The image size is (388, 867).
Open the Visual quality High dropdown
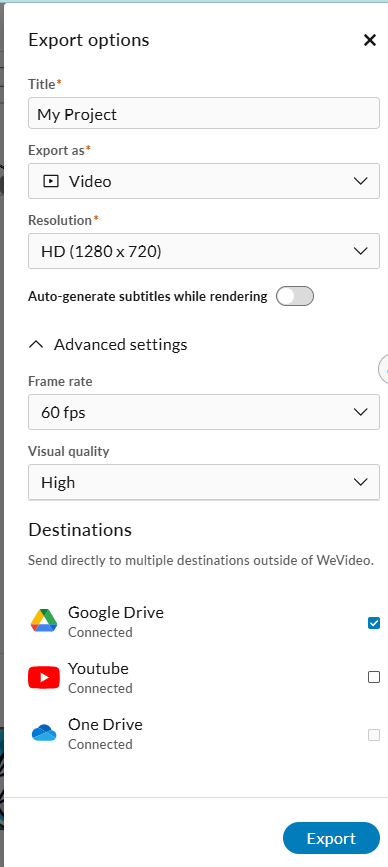(204, 482)
